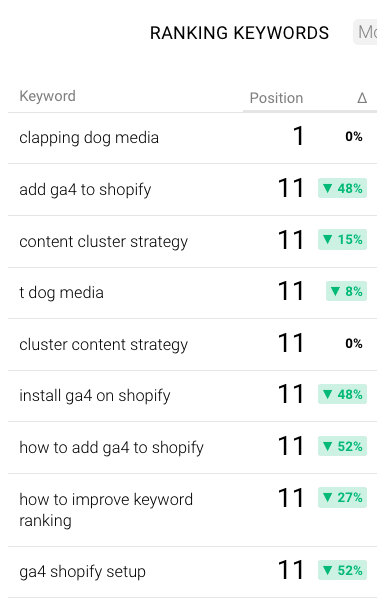Click the 48% badge for install ga4 on shopify
Screen dimensions: 377x598
click(342, 394)
